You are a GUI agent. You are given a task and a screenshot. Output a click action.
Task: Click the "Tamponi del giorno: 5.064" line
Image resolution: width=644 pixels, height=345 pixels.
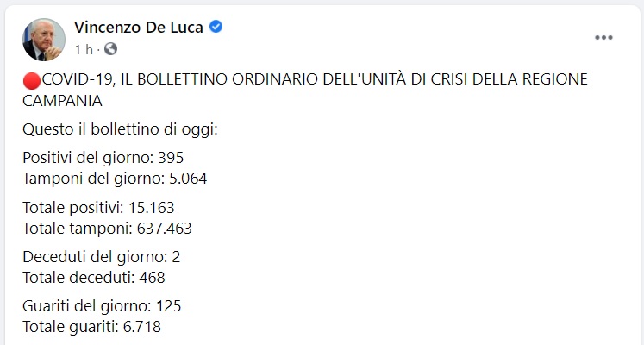(x=115, y=179)
